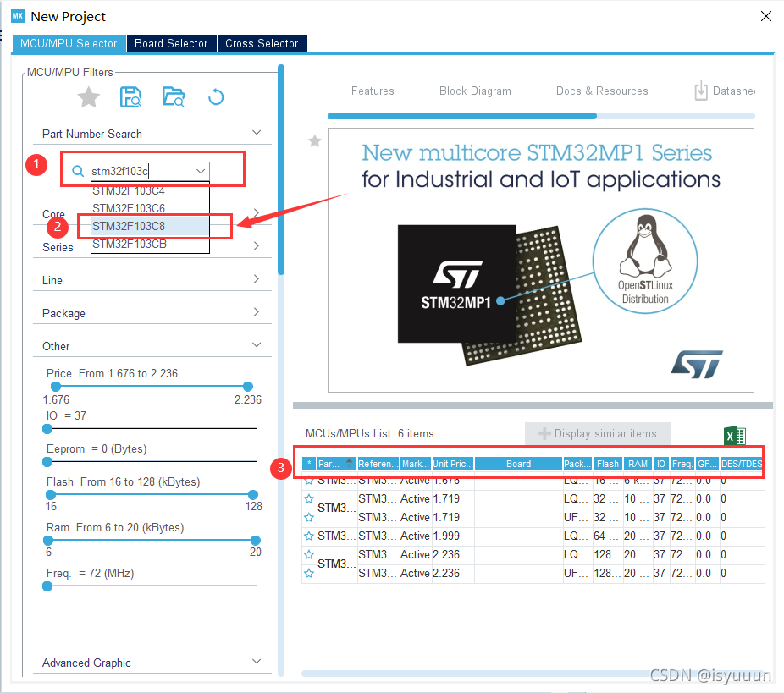Collapse the Other filter section
Screen dimensions: 784x693
pyautogui.click(x=257, y=344)
